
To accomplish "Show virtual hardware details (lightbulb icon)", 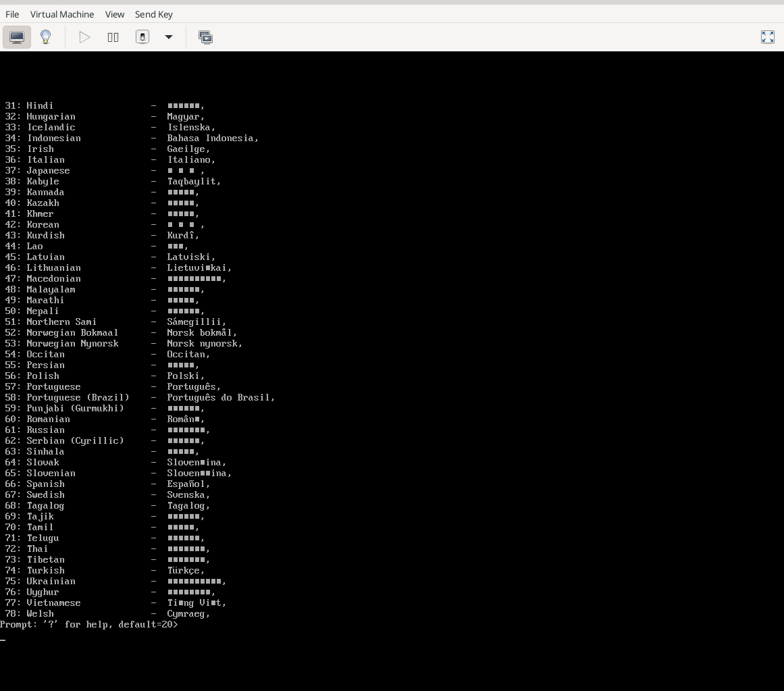I will tap(45, 37).
